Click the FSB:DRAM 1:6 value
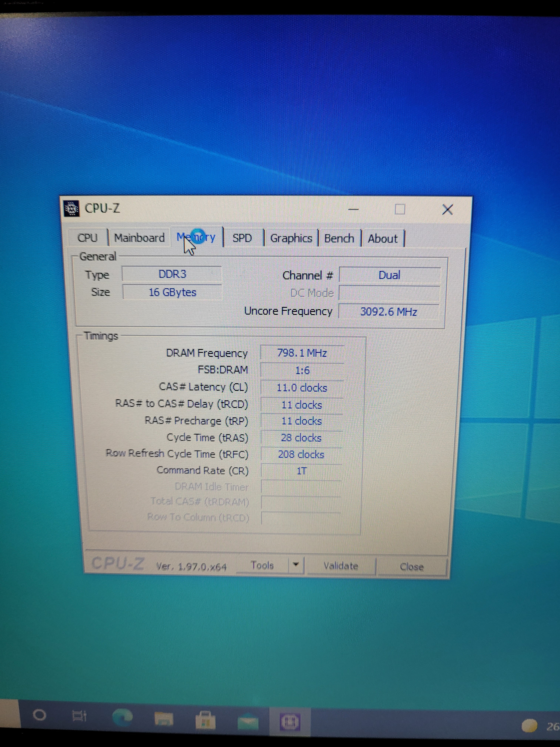This screenshot has height=747, width=560. click(x=302, y=371)
